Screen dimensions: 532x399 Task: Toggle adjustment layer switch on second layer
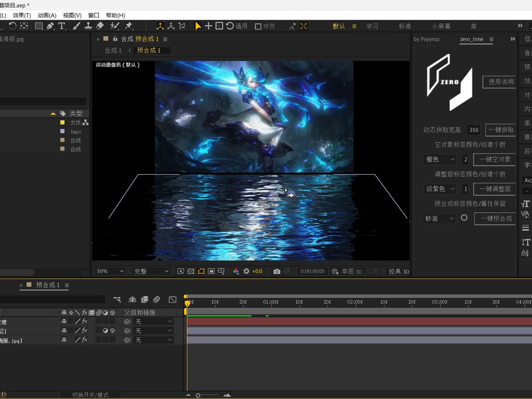pos(105,330)
